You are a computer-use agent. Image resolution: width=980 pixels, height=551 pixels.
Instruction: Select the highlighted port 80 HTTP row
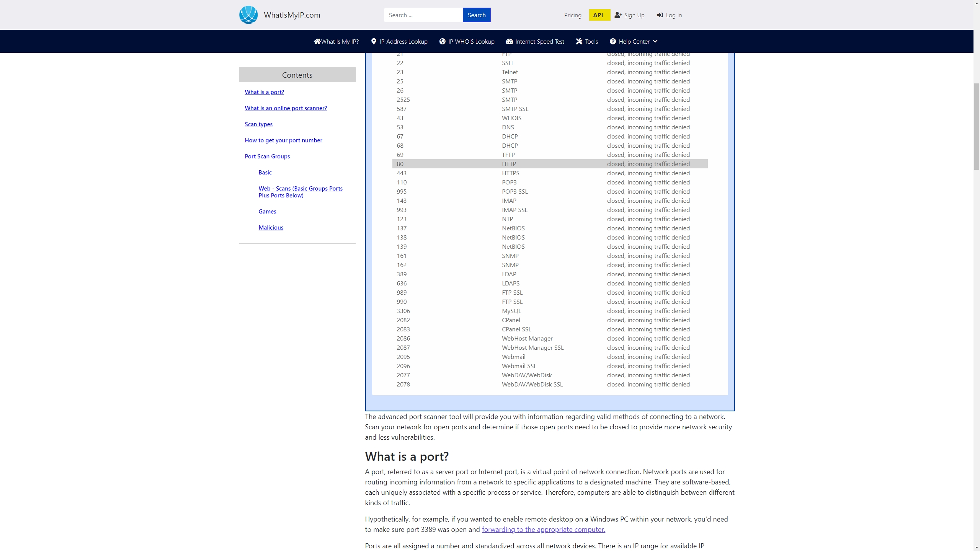tap(550, 164)
